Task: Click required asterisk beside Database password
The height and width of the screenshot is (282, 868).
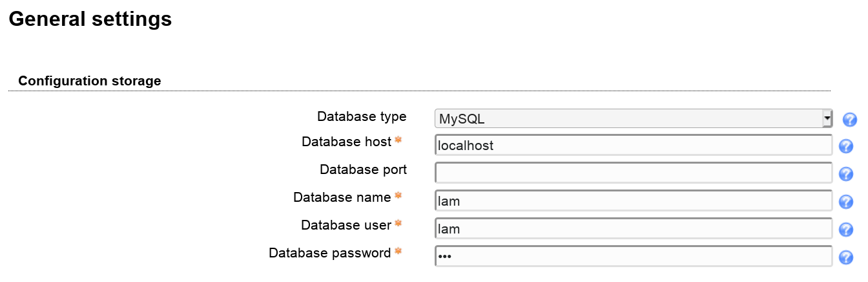Action: pos(398,251)
